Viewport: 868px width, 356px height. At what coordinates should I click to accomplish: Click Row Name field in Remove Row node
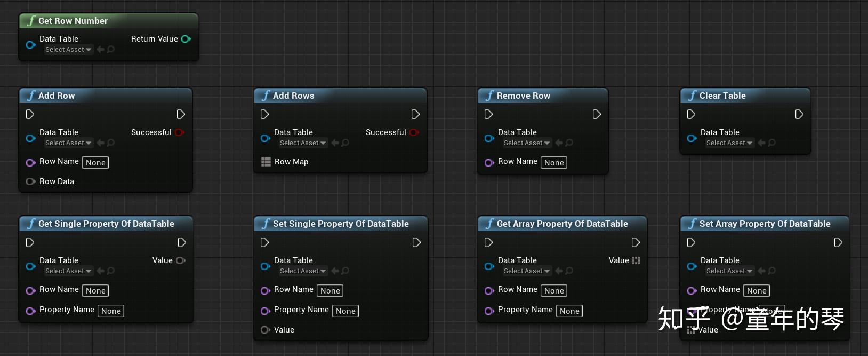click(x=554, y=163)
